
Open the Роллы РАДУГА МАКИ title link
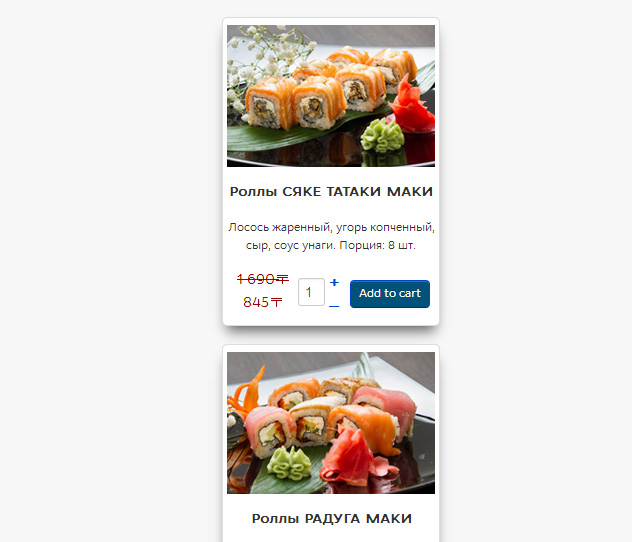pos(332,518)
